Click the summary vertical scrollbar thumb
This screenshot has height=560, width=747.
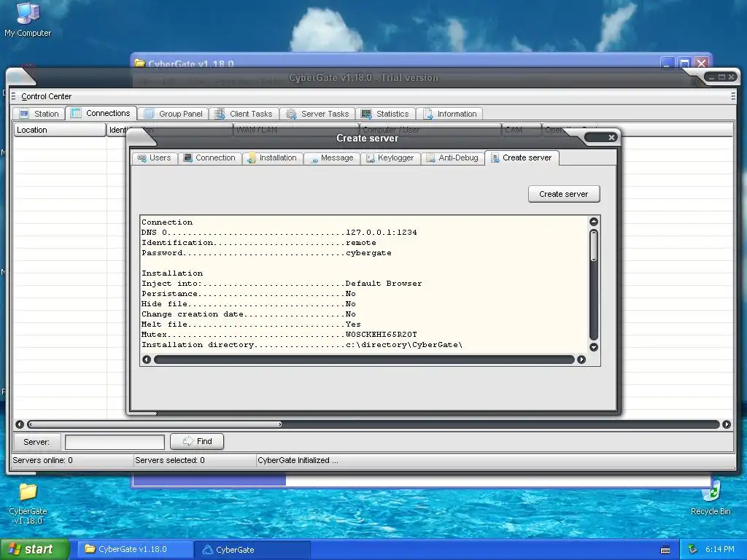594,246
